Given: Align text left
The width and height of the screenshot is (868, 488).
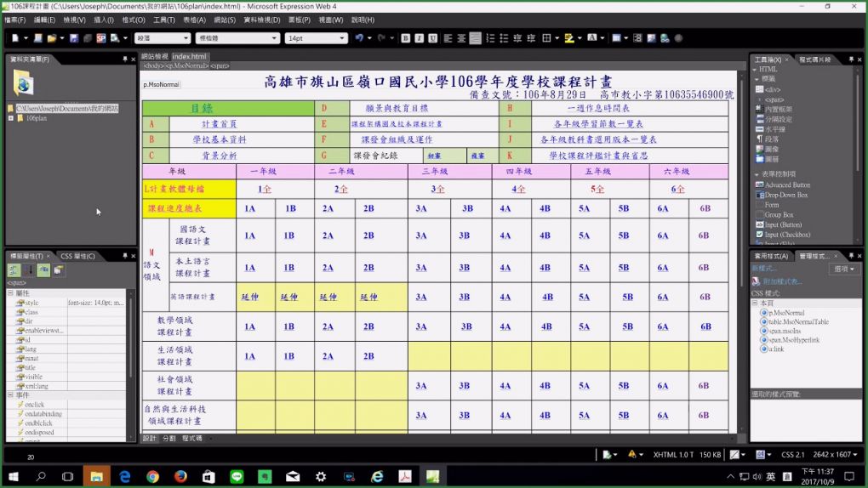Looking at the screenshot, I should point(448,38).
